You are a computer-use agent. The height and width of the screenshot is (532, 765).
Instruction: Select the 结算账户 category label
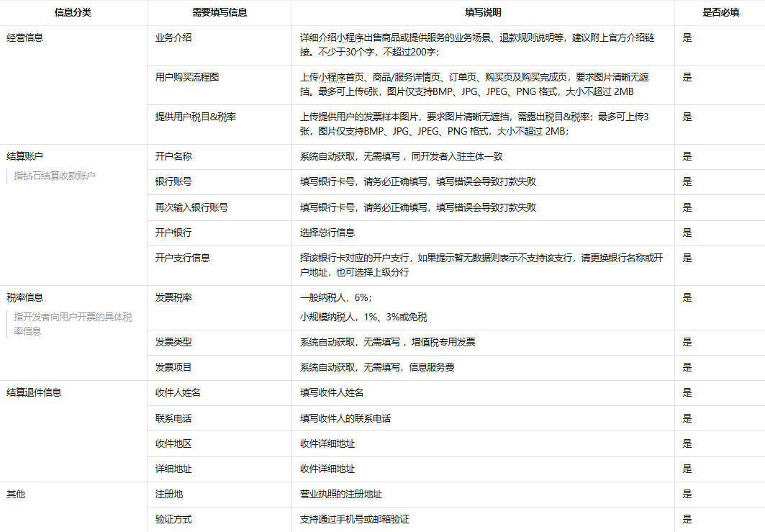[x=25, y=156]
